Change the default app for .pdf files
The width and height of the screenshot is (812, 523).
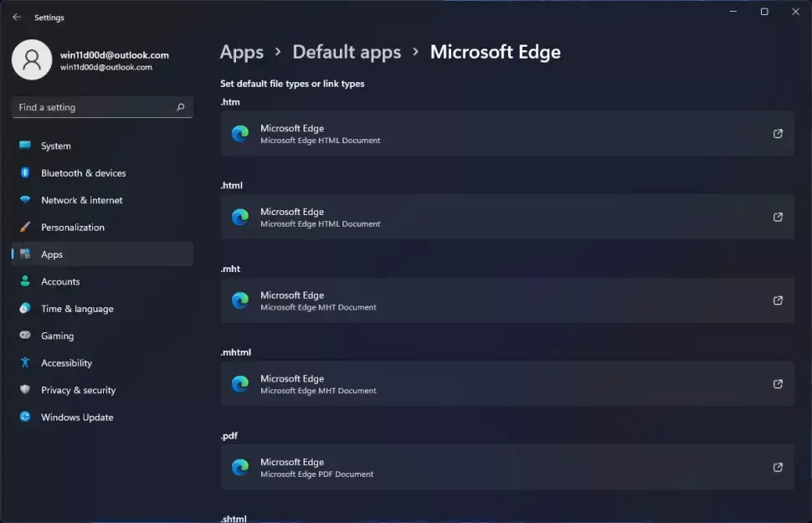coord(502,468)
